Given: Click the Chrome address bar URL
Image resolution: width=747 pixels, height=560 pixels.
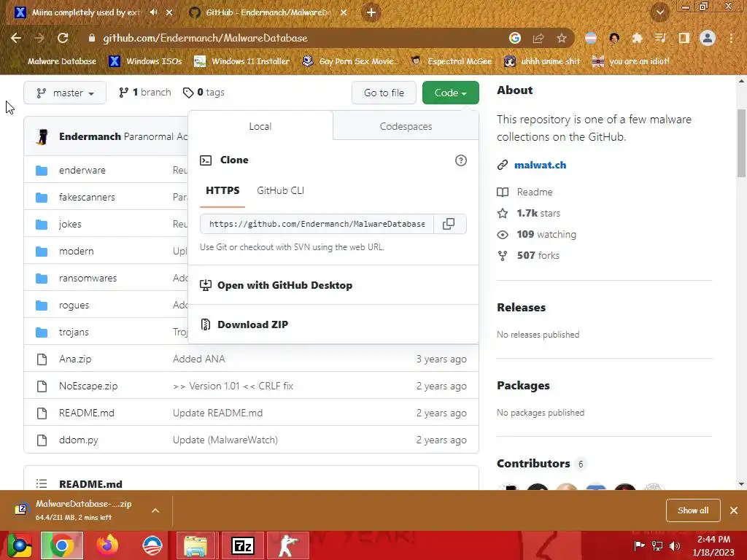Looking at the screenshot, I should click(x=205, y=38).
